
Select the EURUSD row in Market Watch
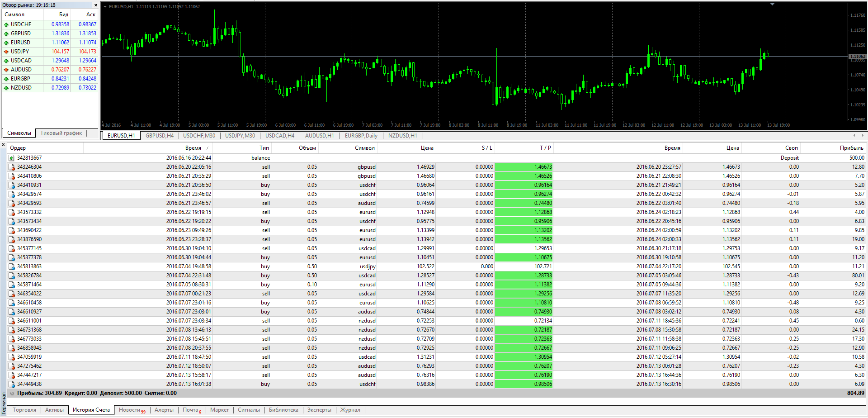(x=50, y=43)
